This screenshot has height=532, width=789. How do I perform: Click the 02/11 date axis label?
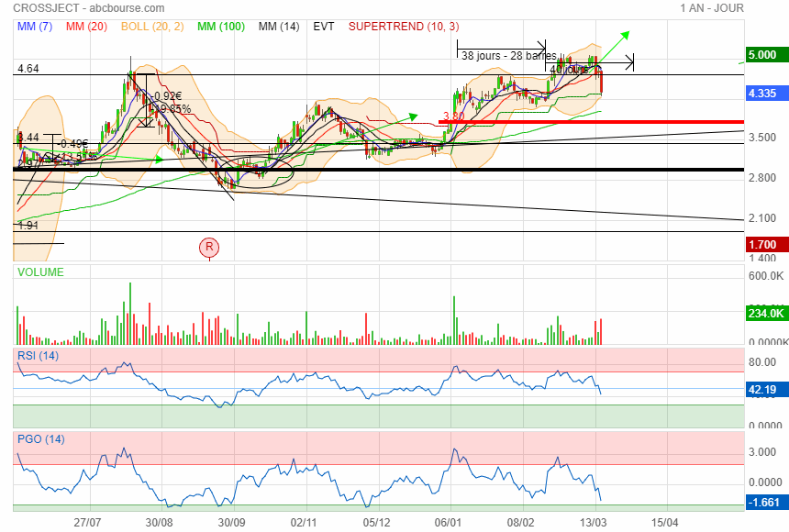304,523
